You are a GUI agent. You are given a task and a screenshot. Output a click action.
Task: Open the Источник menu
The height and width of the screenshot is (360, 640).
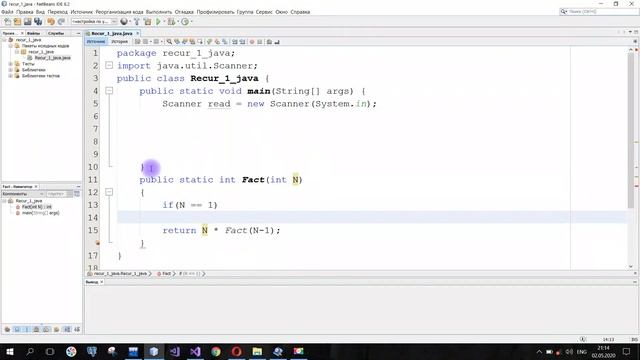point(82,12)
